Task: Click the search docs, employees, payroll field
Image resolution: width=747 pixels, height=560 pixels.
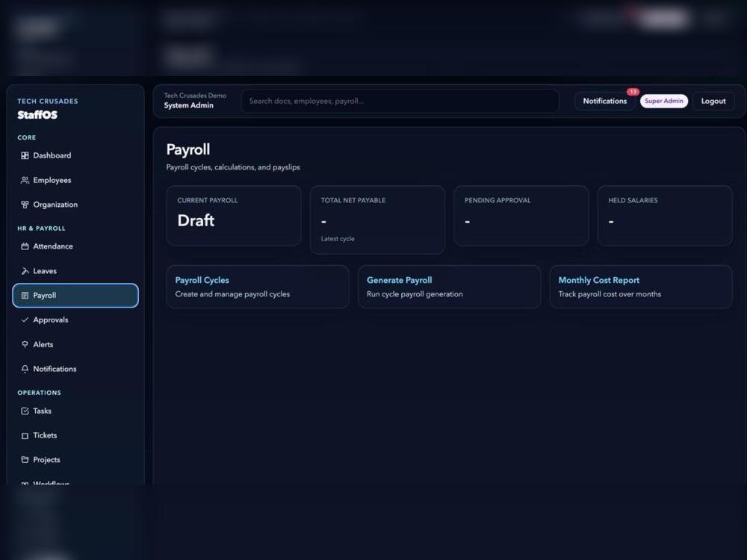Action: tap(400, 101)
